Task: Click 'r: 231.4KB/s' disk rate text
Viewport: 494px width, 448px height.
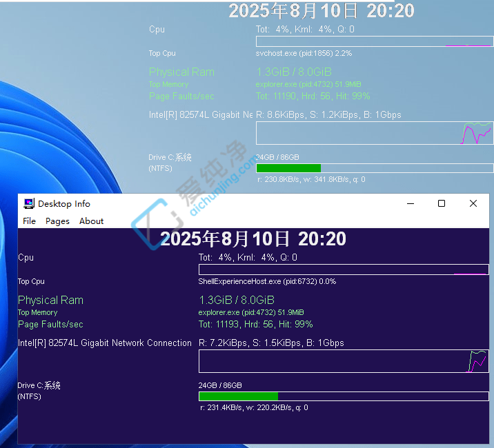Action: pos(221,408)
